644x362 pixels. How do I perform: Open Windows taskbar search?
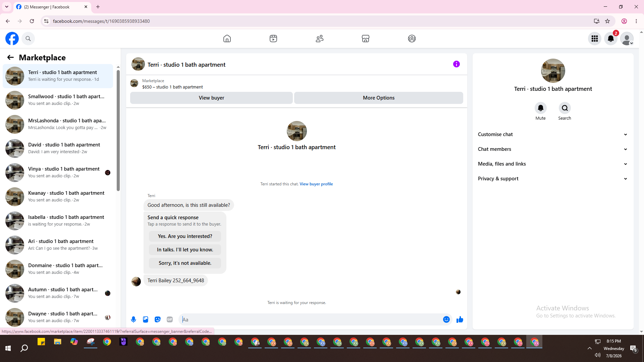point(24,349)
